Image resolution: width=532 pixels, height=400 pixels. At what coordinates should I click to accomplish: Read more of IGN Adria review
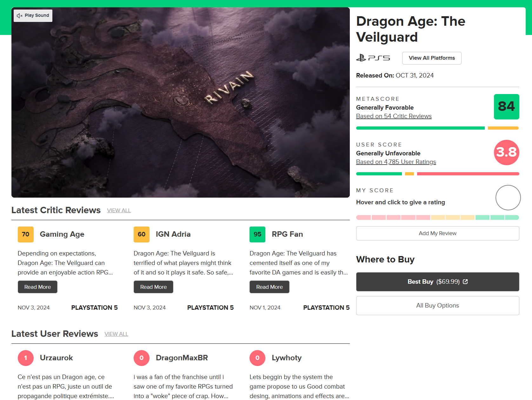coord(153,287)
